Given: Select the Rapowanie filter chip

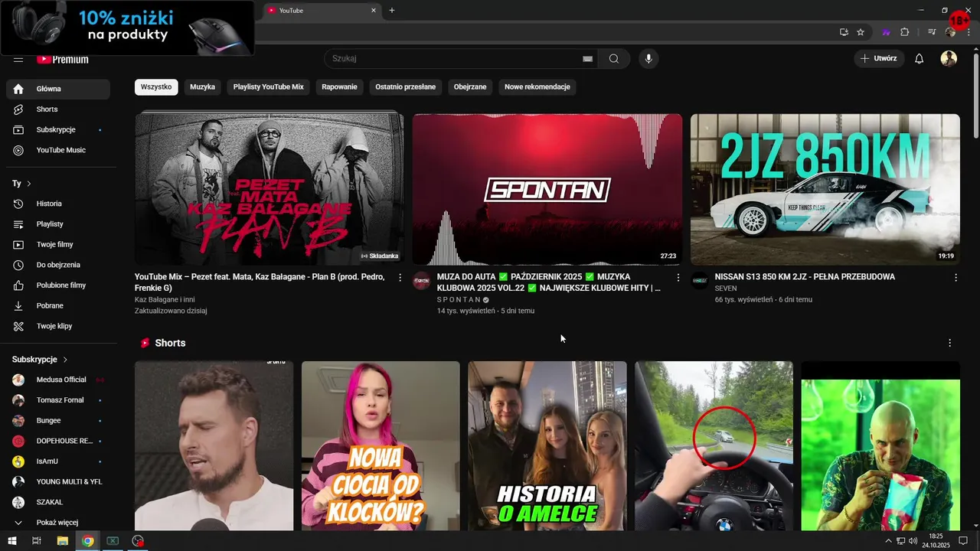Looking at the screenshot, I should pos(339,87).
